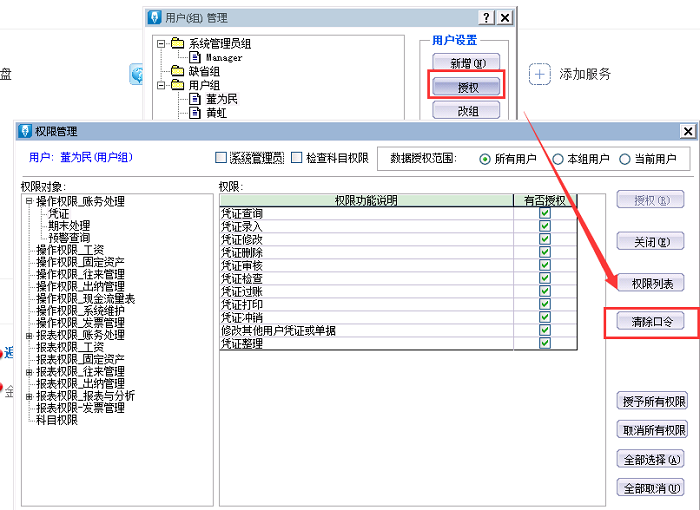Viewport: 700px width, 510px height.
Task: Click the 权限功能说明 column header
Action: pyautogui.click(x=365, y=200)
